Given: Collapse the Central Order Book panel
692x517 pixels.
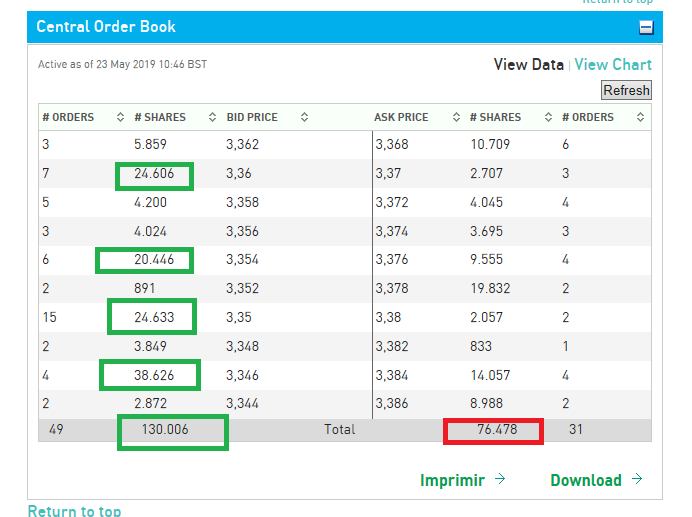Looking at the screenshot, I should (646, 28).
